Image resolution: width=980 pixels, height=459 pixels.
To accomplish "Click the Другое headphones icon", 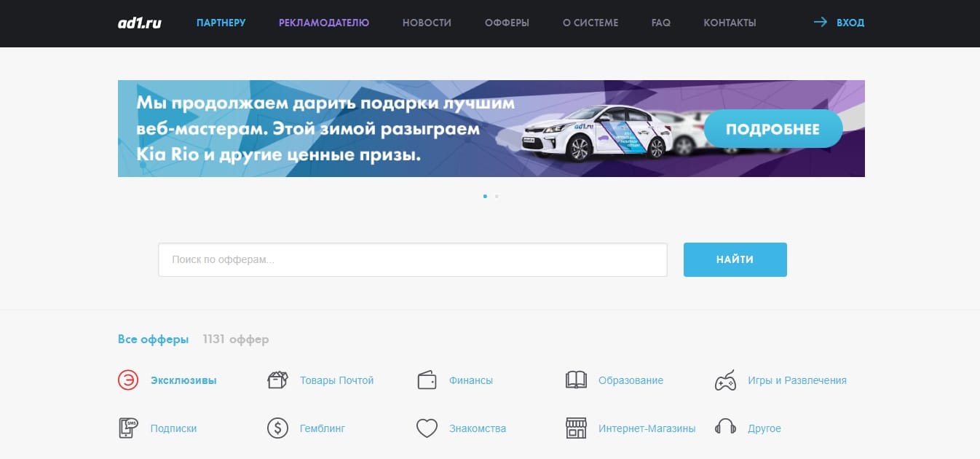I will [x=725, y=427].
